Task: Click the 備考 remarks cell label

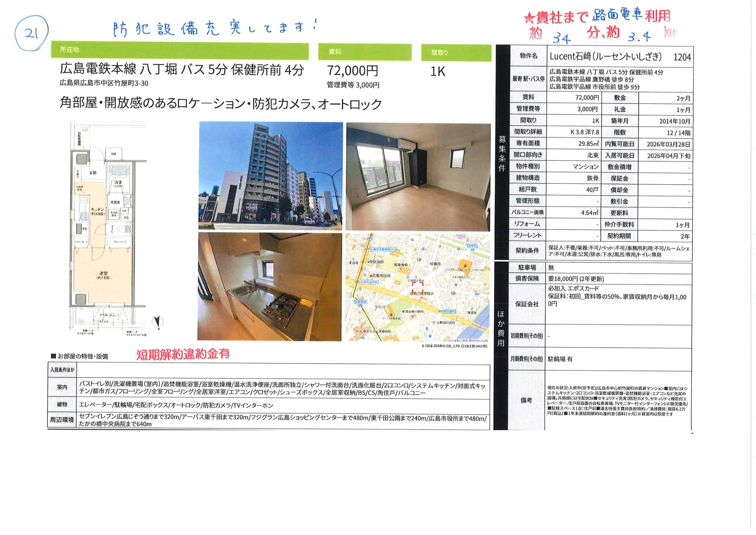Action: pyautogui.click(x=526, y=400)
